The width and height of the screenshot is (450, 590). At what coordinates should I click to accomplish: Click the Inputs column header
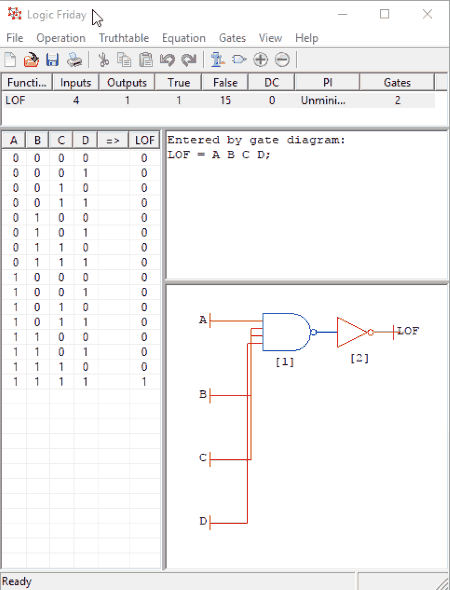(76, 82)
